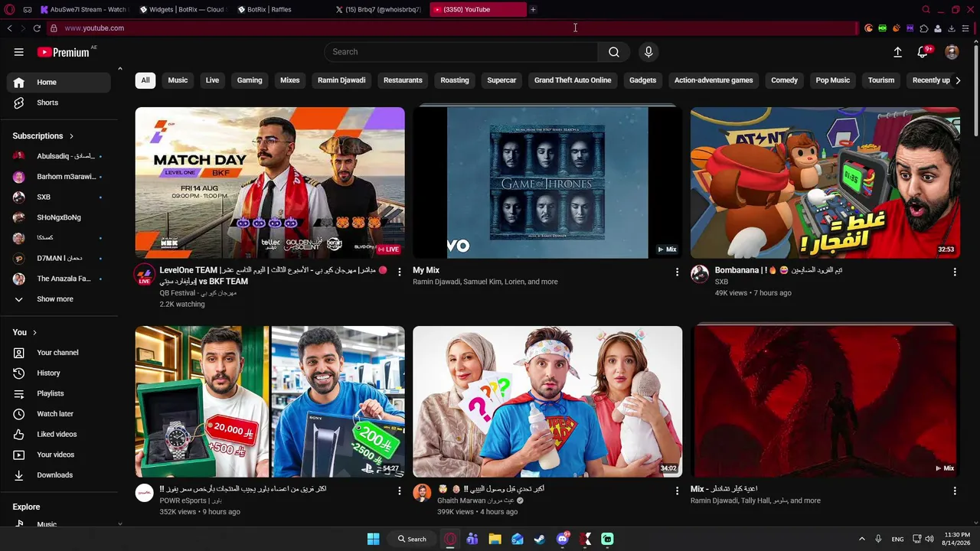Viewport: 980px width, 551px height.
Task: Open the browser easy setup sliders icon
Action: 965,28
